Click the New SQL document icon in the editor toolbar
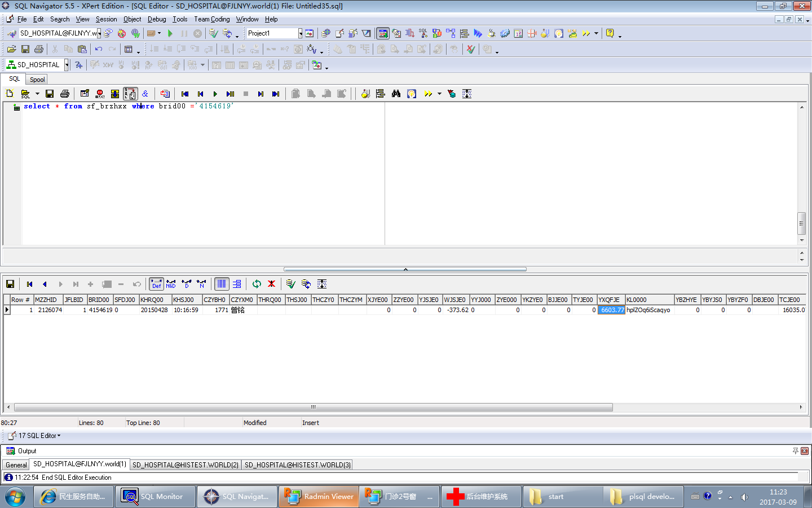The height and width of the screenshot is (508, 812). tap(10, 94)
